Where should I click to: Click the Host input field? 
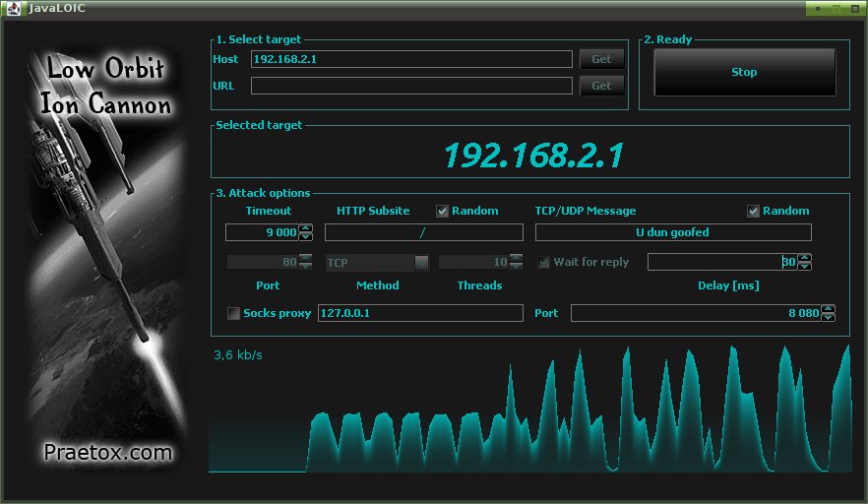pyautogui.click(x=411, y=59)
